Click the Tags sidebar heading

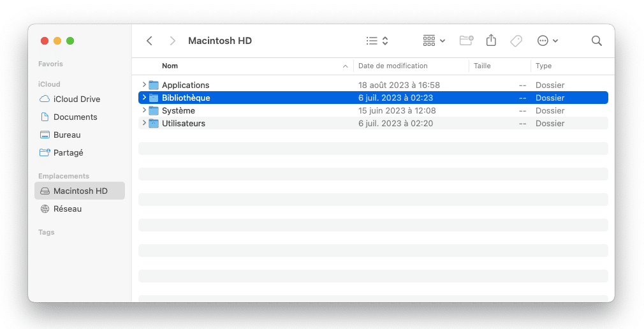[x=47, y=232]
